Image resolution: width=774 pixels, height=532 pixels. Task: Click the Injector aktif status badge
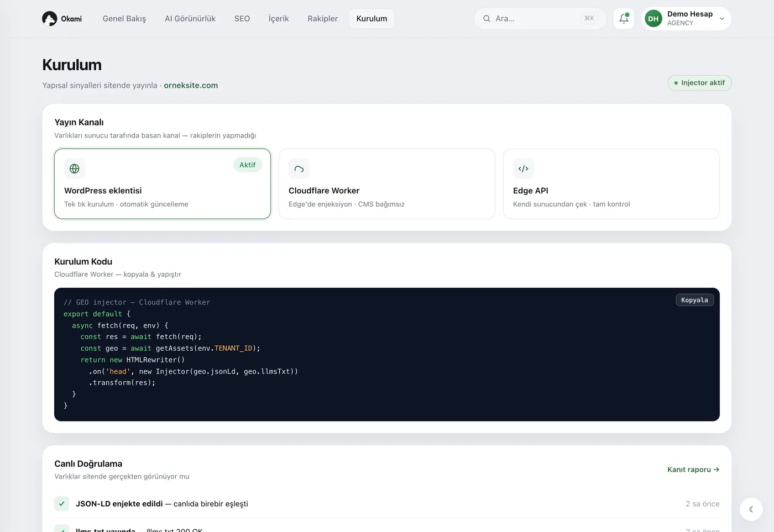[x=699, y=83]
